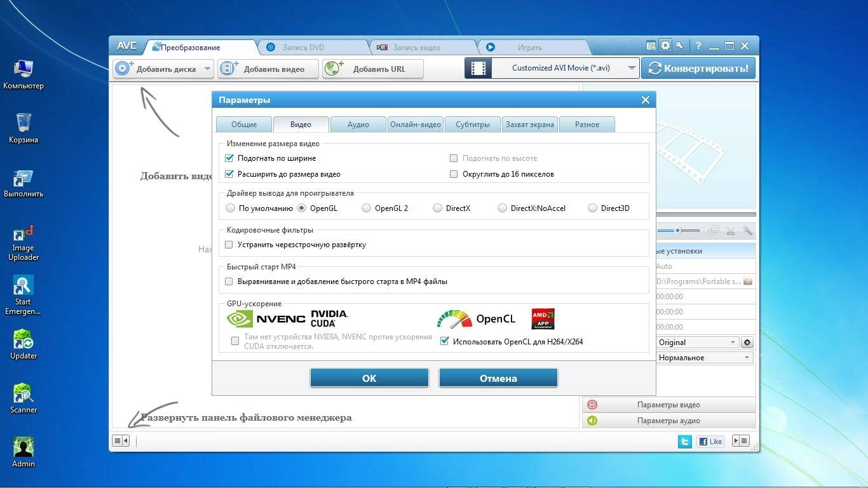Check Округлить до 16 пикселов

coord(454,174)
